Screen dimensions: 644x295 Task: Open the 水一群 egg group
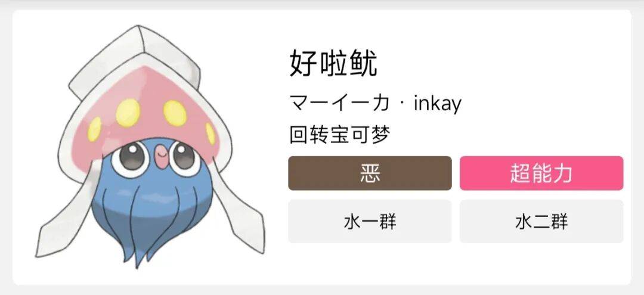(370, 222)
